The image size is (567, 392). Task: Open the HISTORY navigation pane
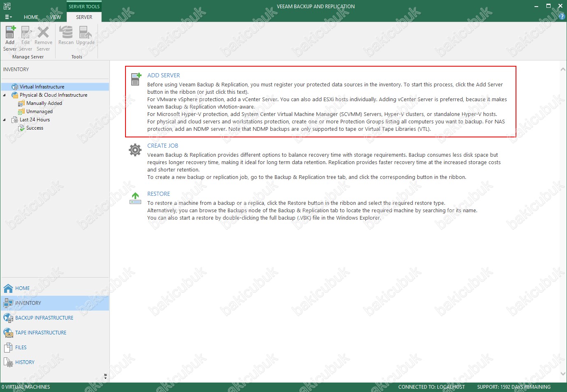click(55, 362)
